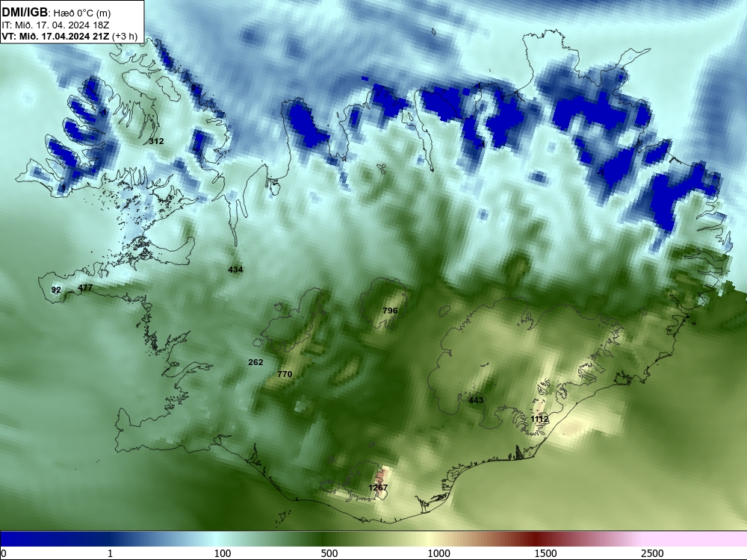Click the legend label 2500
This screenshot has height=560, width=747.
click(x=652, y=553)
